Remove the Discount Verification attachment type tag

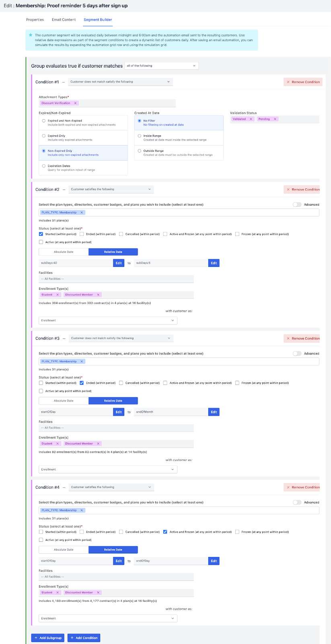pyautogui.click(x=75, y=103)
